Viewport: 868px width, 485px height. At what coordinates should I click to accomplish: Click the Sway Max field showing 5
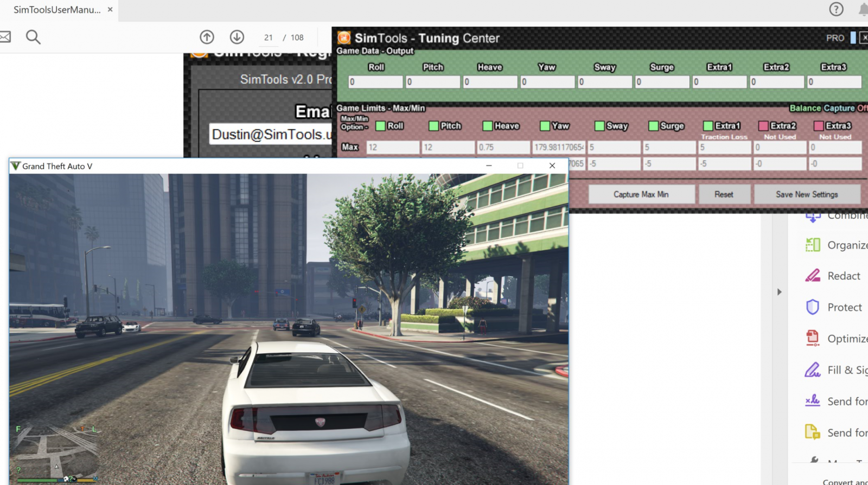pos(614,147)
